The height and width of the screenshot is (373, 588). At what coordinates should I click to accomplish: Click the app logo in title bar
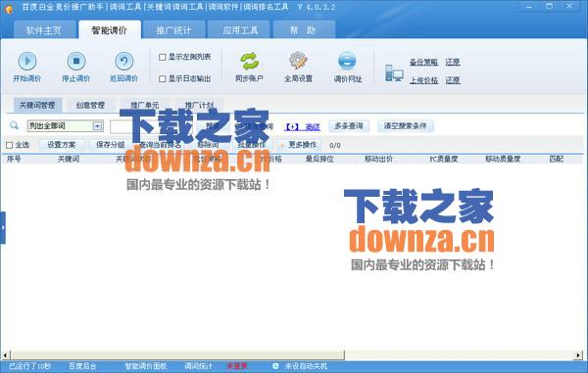pyautogui.click(x=8, y=8)
